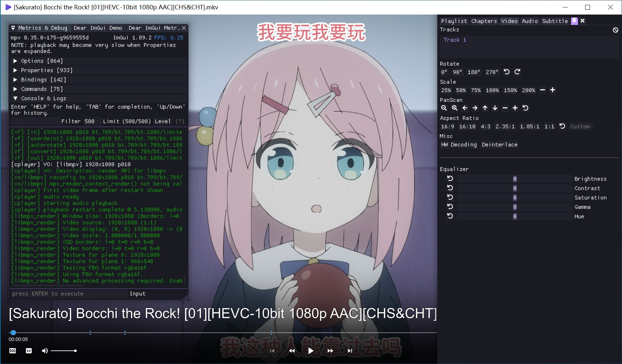622x364 pixels.
Task: Take a screenshot with the camera icon
Action: click(13, 351)
